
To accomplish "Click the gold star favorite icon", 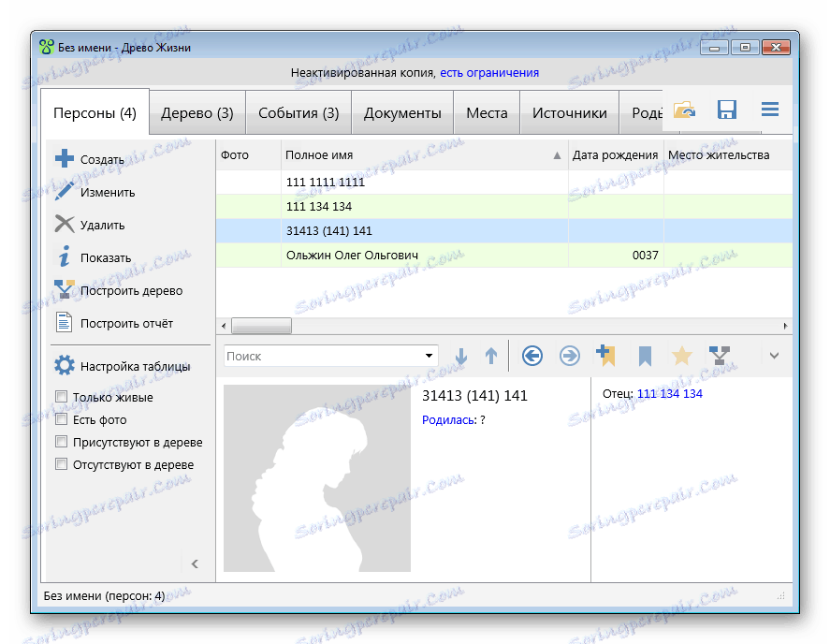I will coord(682,356).
